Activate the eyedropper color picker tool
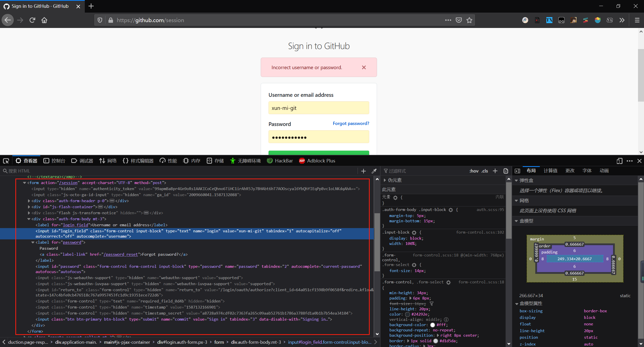This screenshot has height=347, width=644. pyautogui.click(x=374, y=171)
